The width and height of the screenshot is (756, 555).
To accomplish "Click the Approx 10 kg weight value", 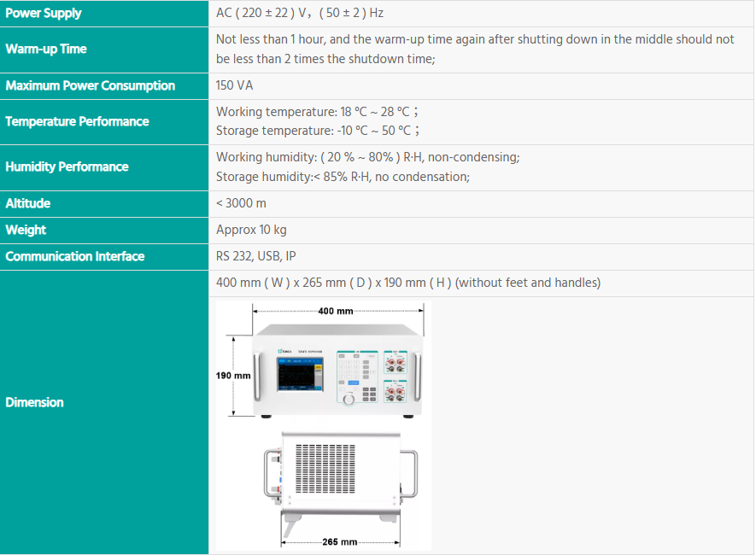I will tap(251, 230).
